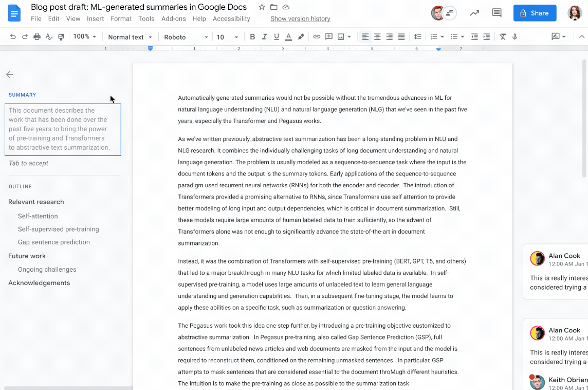588x390 pixels.
Task: Expand image insert options arrow
Action: pos(349,37)
